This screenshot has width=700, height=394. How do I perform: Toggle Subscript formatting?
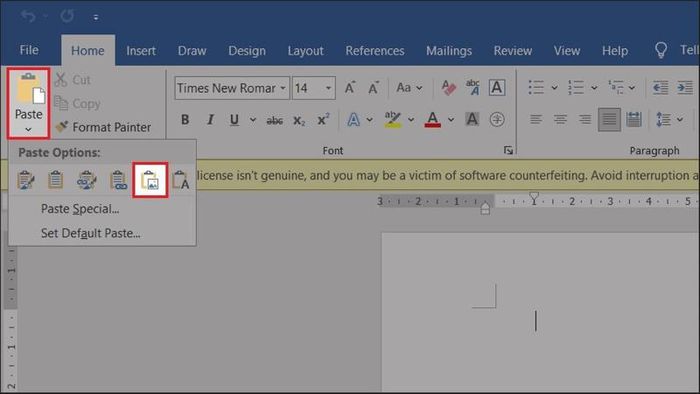pos(299,120)
